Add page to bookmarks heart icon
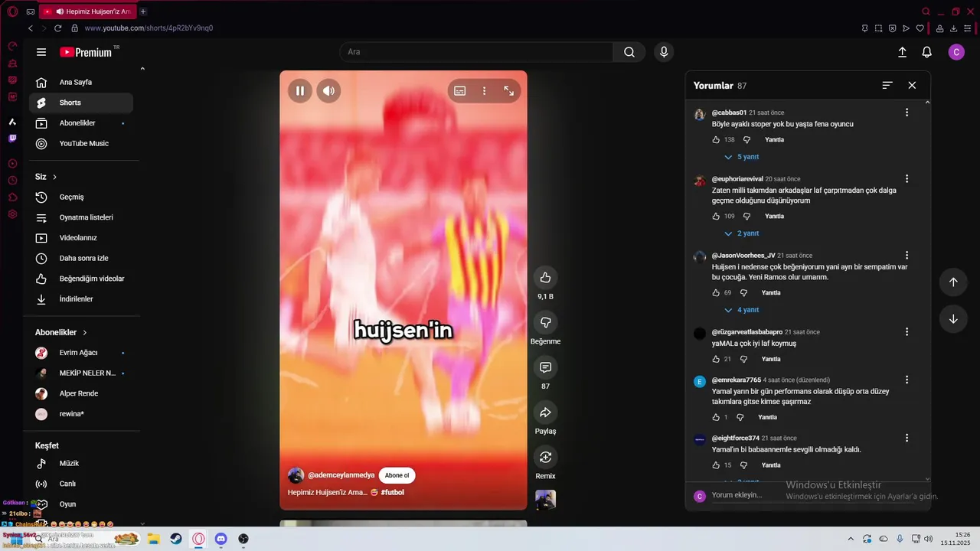980x551 pixels. coord(920,28)
